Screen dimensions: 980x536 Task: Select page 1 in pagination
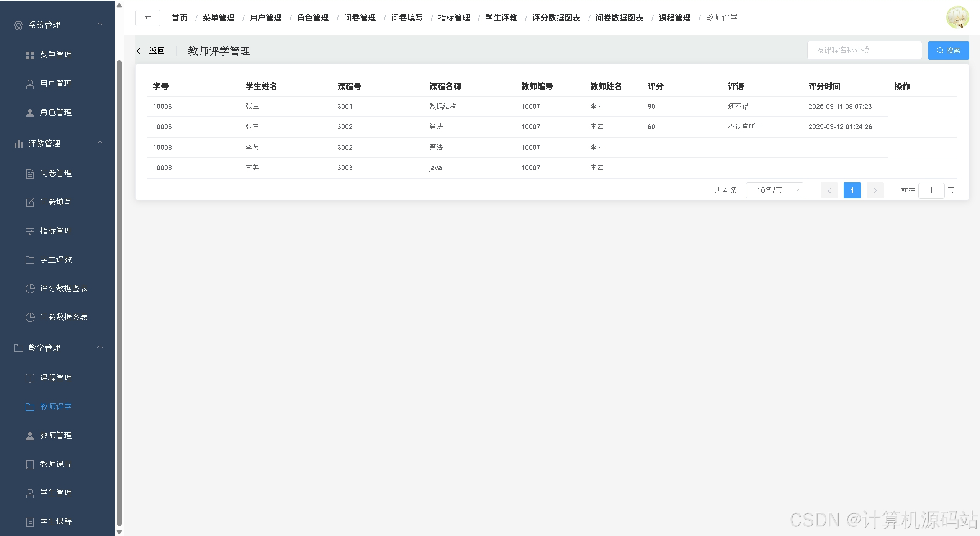point(852,190)
